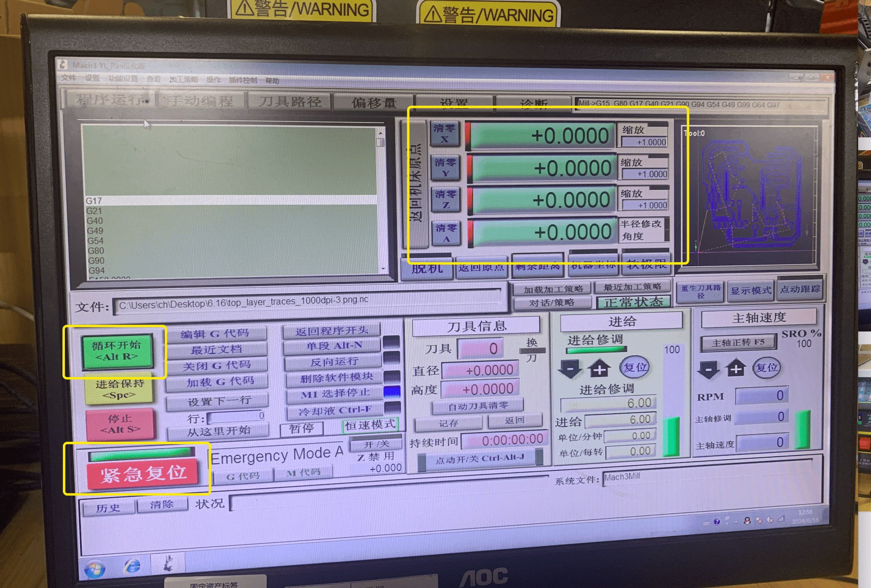Switch to the 刀具路径 tab
871x588 pixels.
click(x=290, y=101)
